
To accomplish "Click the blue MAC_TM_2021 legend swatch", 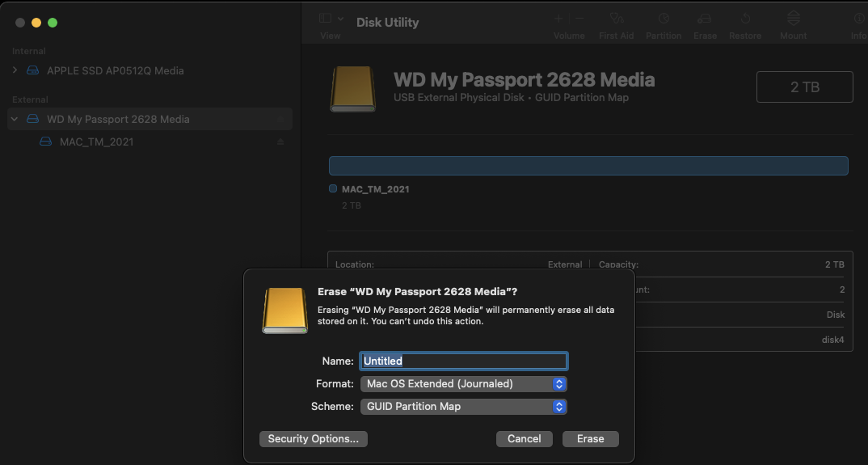I will (x=333, y=188).
